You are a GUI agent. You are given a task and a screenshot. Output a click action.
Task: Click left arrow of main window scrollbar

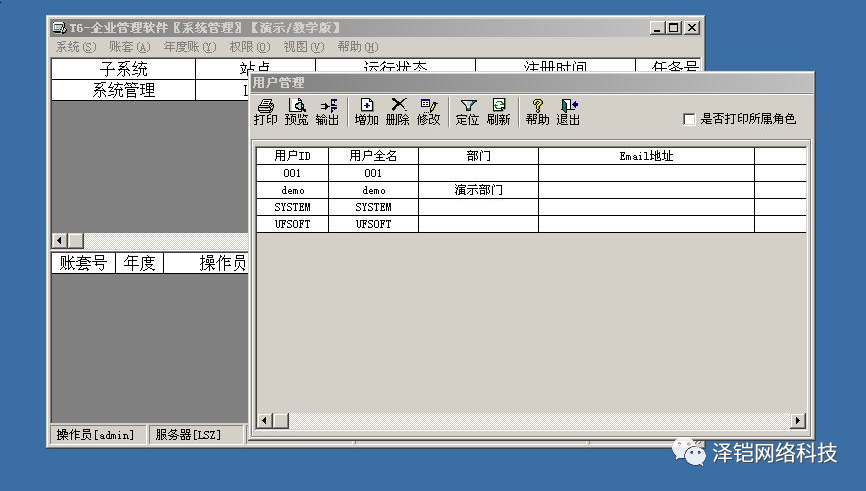[59, 241]
